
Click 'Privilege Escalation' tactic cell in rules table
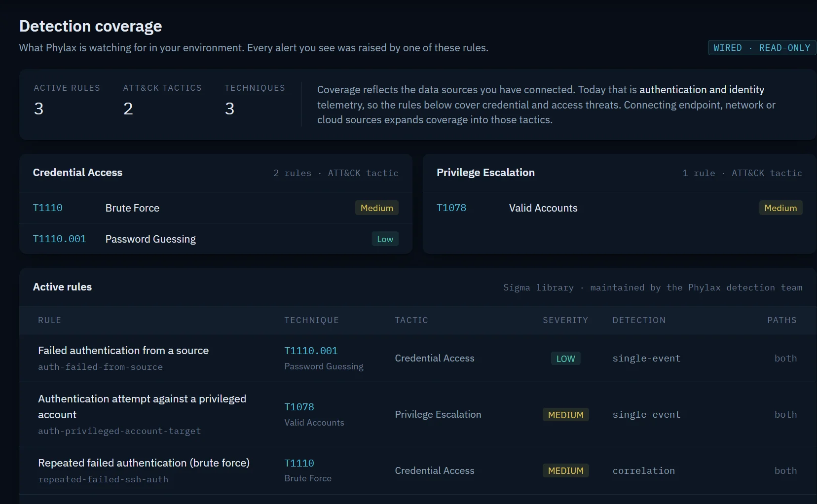438,415
